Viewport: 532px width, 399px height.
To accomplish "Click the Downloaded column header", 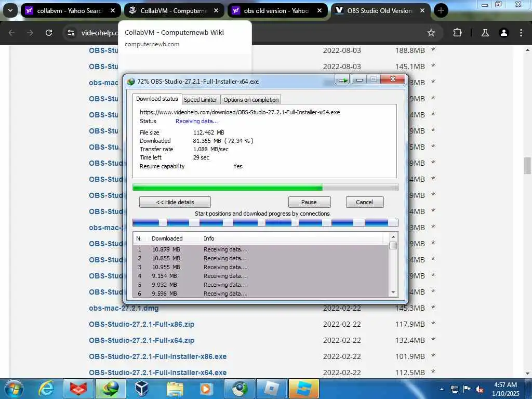I will (167, 238).
